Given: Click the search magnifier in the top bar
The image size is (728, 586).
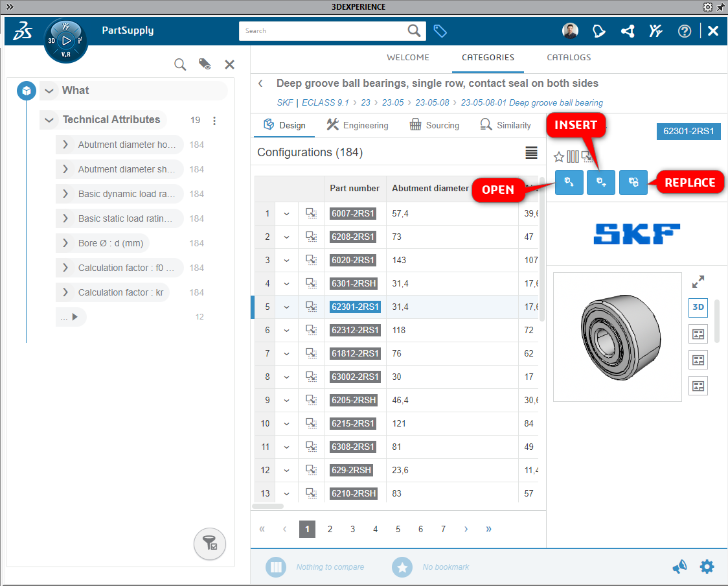Looking at the screenshot, I should point(414,30).
